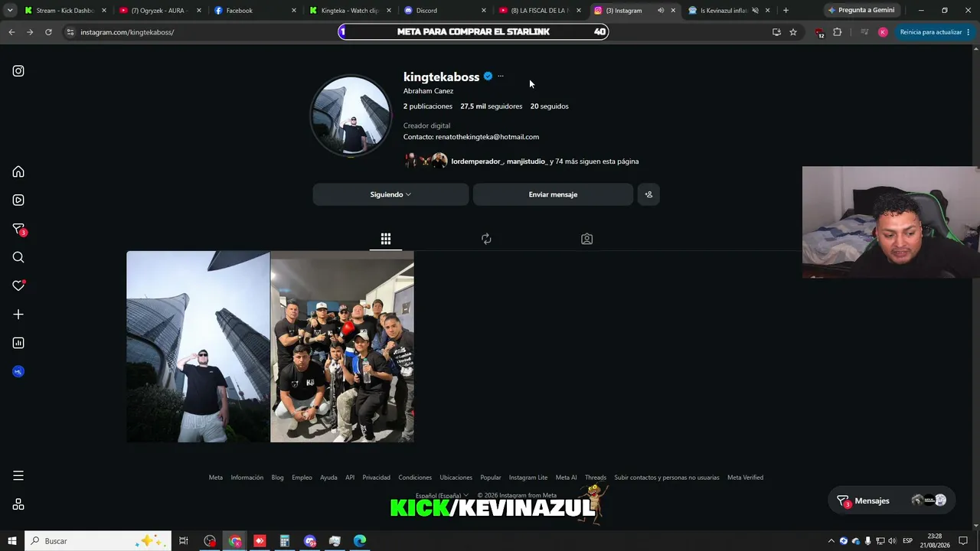Go forward to the next page

[x=30, y=32]
